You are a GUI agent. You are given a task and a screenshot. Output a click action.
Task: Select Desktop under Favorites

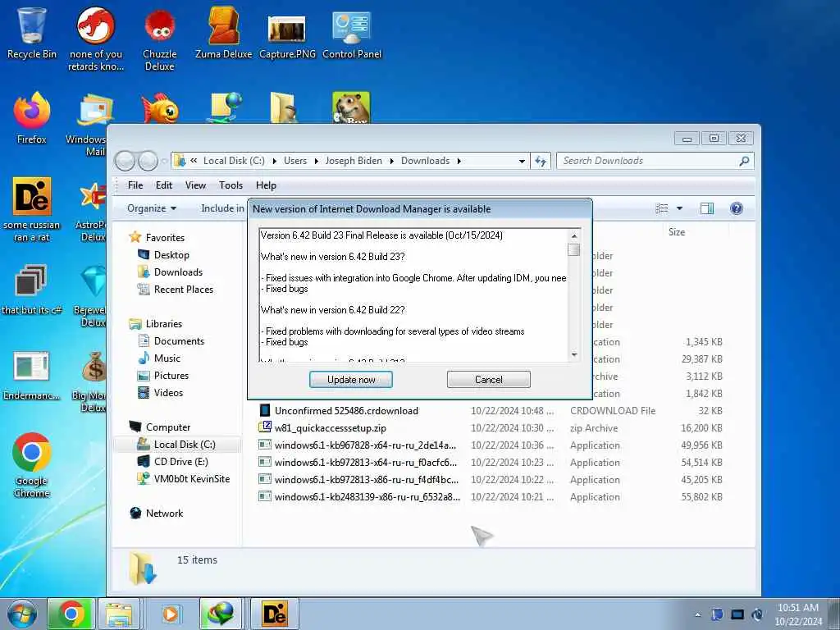171,255
